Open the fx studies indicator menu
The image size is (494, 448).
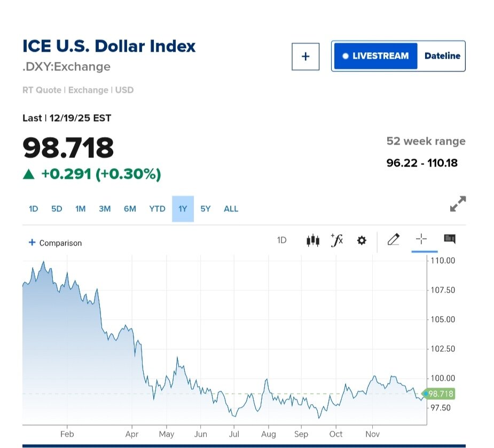(336, 240)
